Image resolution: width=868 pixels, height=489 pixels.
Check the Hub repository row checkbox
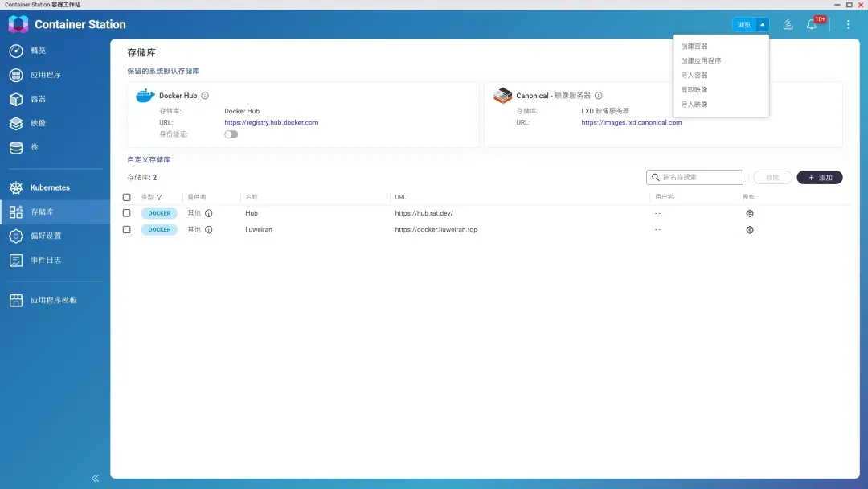(126, 213)
